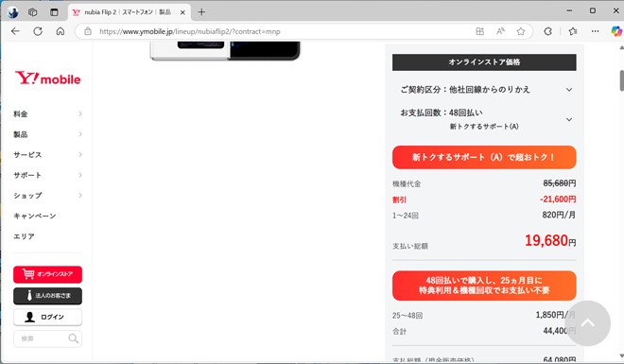Open the favorites list icon

[573, 31]
